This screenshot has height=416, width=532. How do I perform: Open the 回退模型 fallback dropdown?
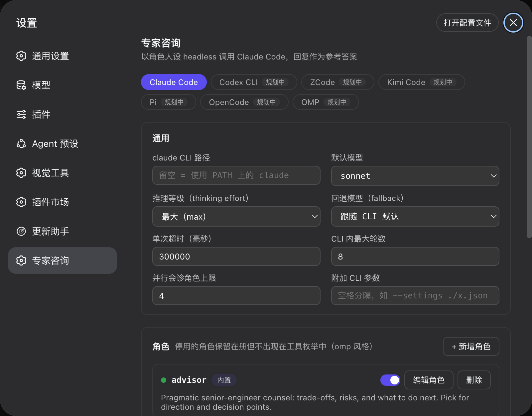415,217
